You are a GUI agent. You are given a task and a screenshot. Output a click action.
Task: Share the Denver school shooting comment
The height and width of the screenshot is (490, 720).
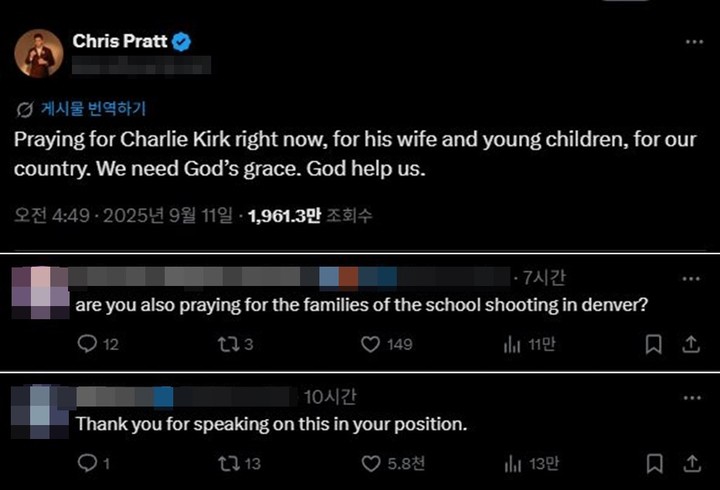click(690, 344)
